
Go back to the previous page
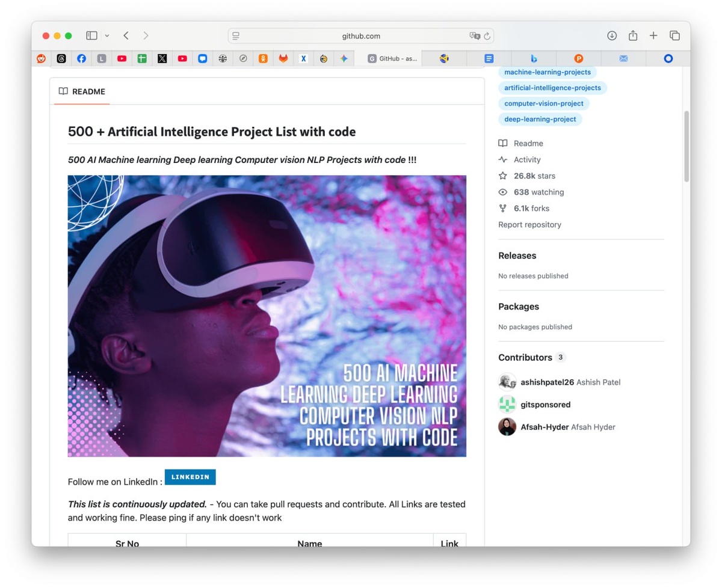[126, 35]
